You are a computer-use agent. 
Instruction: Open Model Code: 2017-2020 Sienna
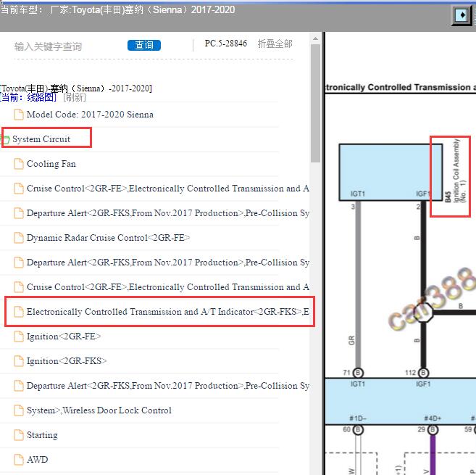pos(90,115)
